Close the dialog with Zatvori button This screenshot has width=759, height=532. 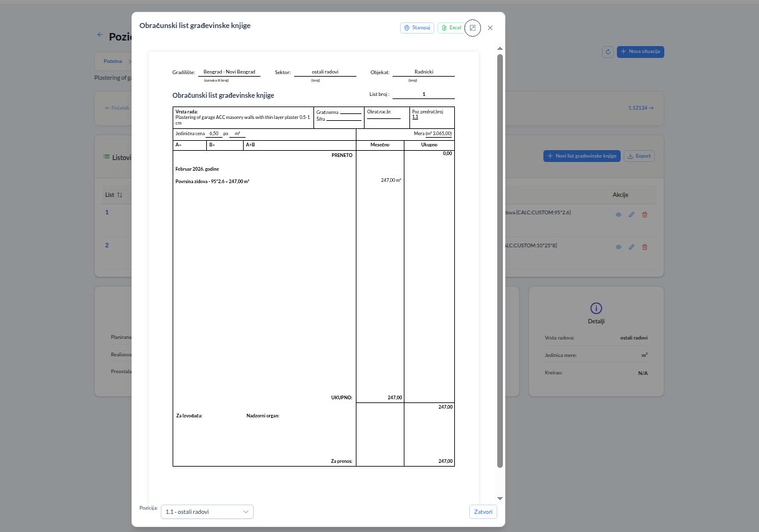pyautogui.click(x=483, y=512)
